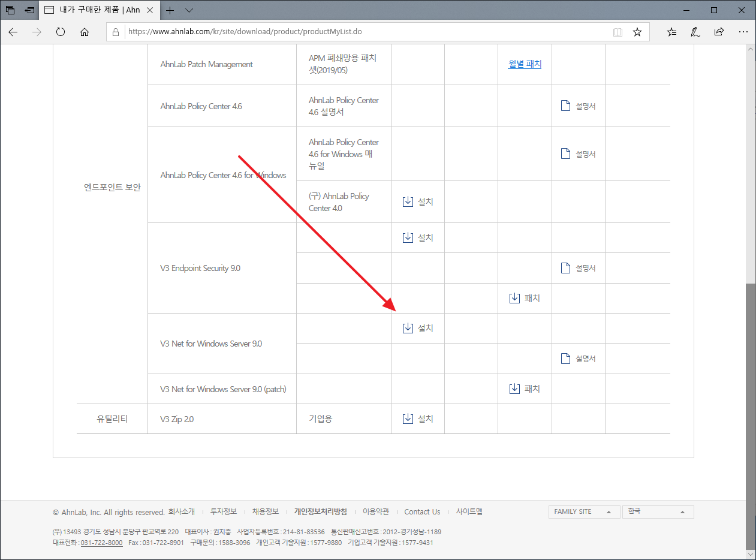The width and height of the screenshot is (756, 560).
Task: Expand the FAMILY SITE dropdown
Action: point(584,512)
